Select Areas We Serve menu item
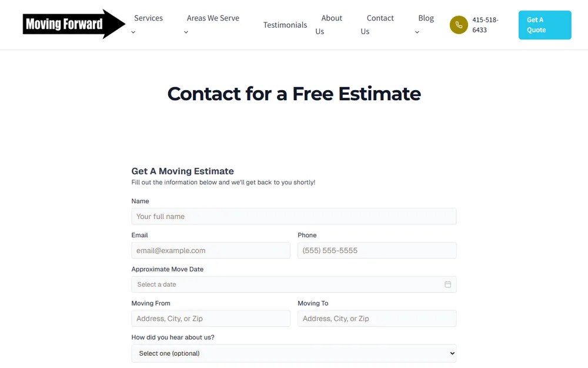This screenshot has height=368, width=588. coord(213,18)
